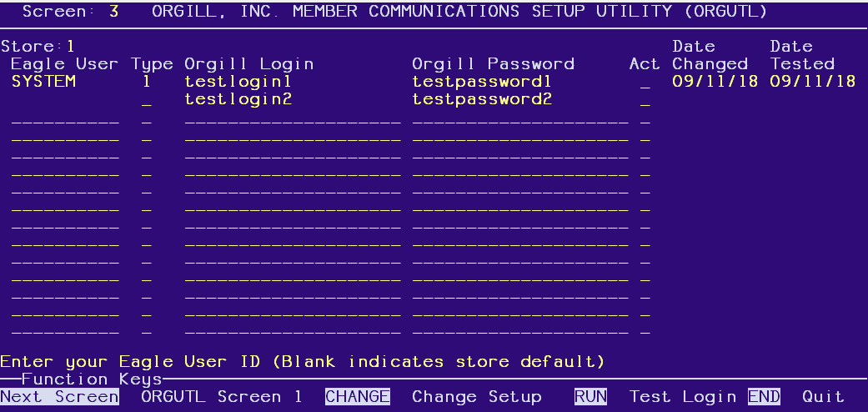Click the Act field for testlogin2 row

[x=645, y=101]
